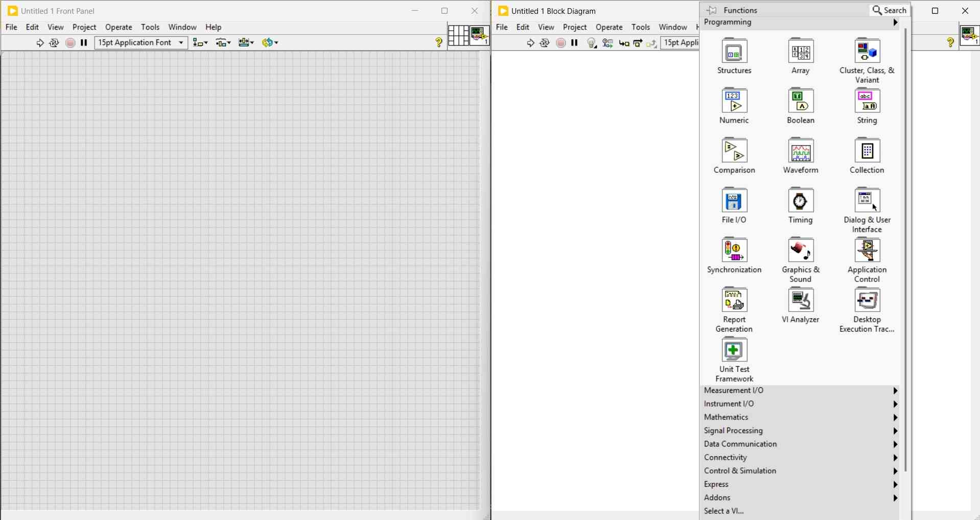Toggle Highlight Execution light bulb

(x=592, y=43)
